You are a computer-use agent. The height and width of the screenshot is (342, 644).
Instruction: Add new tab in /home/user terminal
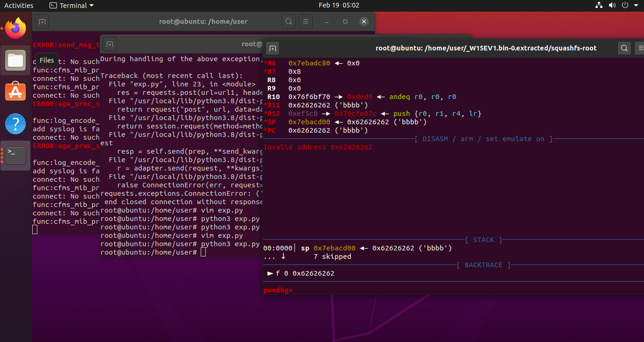coord(42,21)
